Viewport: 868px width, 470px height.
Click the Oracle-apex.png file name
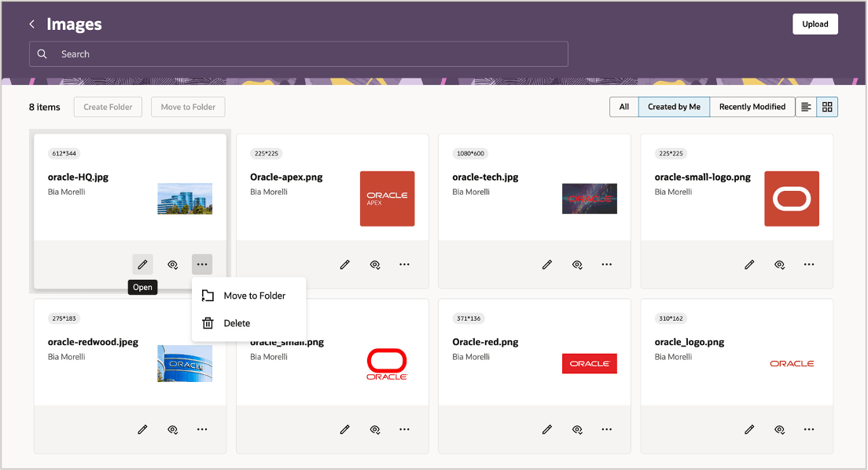click(286, 177)
